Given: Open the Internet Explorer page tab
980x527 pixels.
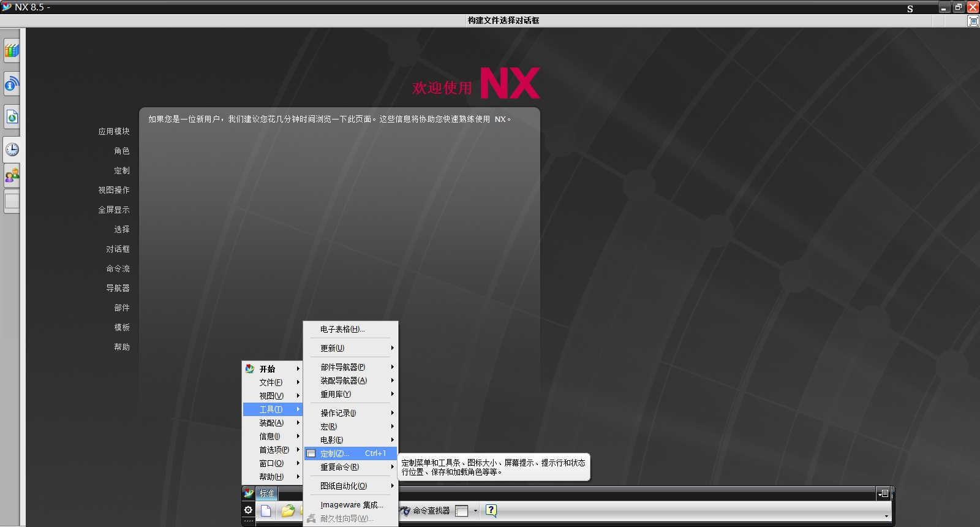Looking at the screenshot, I should 12,117.
